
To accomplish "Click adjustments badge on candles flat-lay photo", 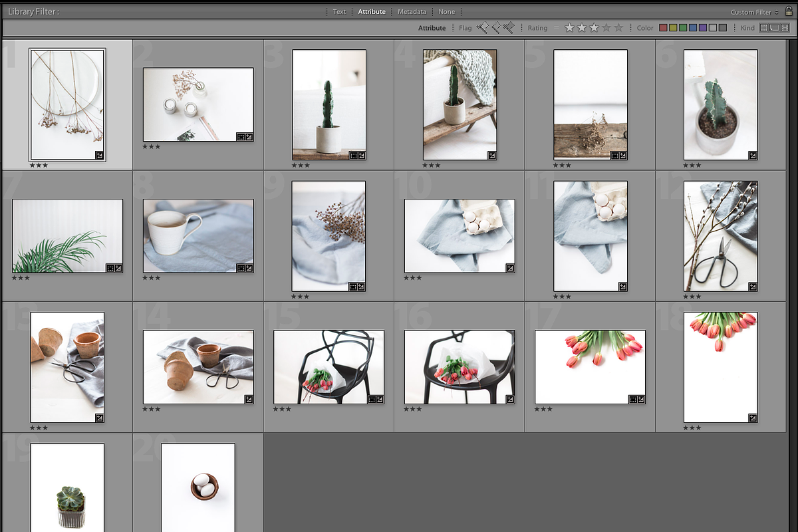I will [x=249, y=137].
